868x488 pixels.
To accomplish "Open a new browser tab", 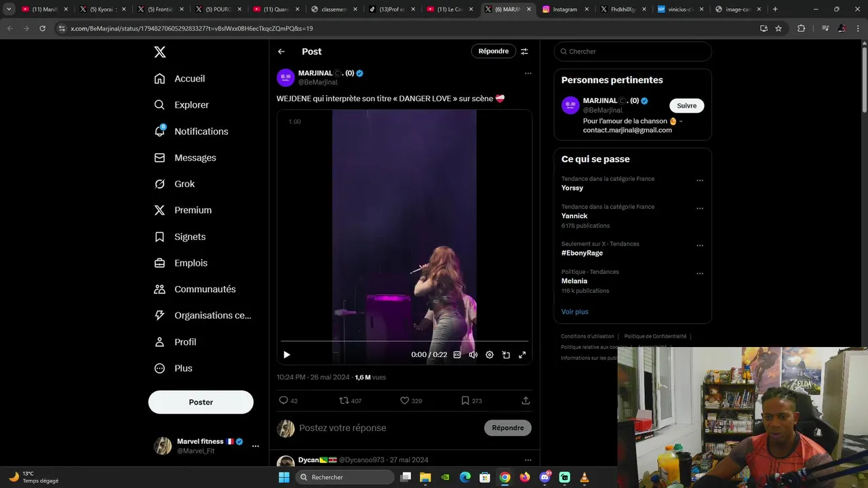I will (x=775, y=9).
